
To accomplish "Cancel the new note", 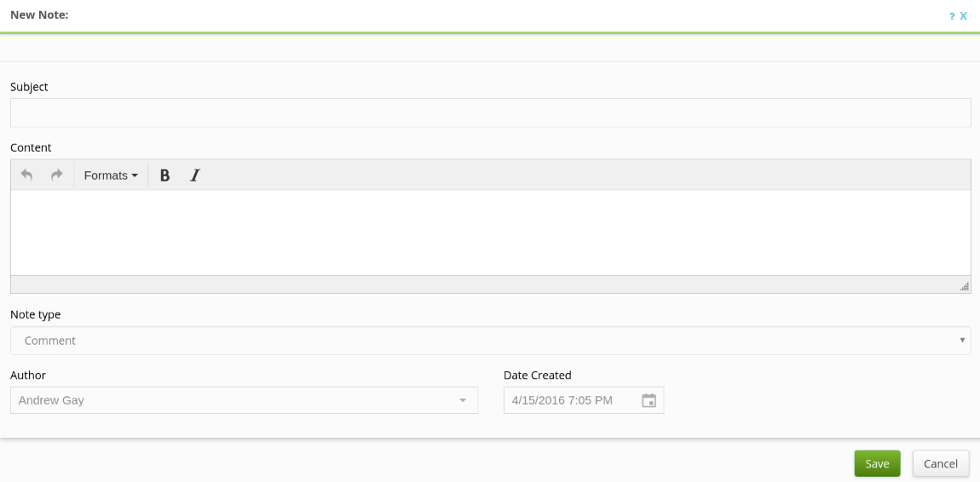I will coord(941,463).
